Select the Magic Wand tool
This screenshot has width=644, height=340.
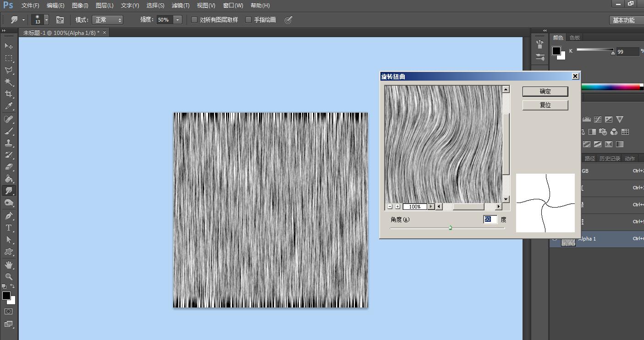[9, 82]
